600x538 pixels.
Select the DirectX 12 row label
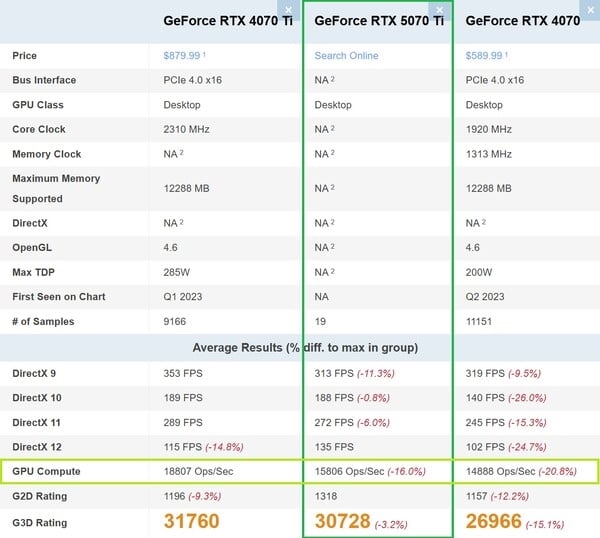pyautogui.click(x=37, y=446)
